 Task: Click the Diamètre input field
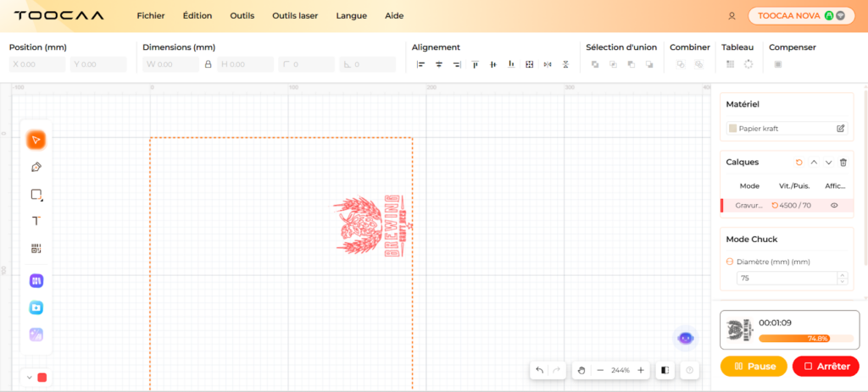click(x=787, y=278)
